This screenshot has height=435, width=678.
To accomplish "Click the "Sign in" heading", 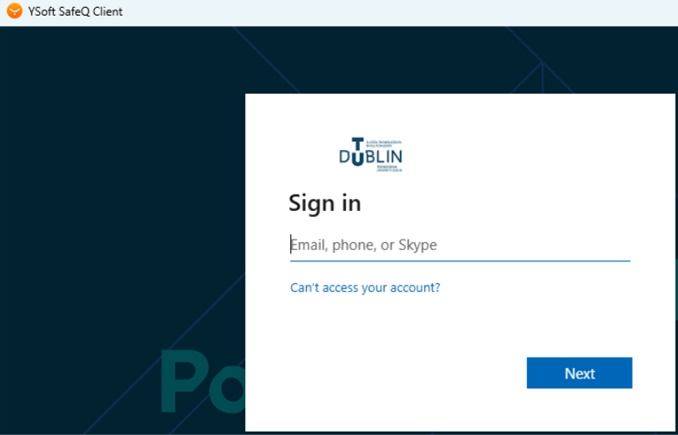I will point(325,203).
